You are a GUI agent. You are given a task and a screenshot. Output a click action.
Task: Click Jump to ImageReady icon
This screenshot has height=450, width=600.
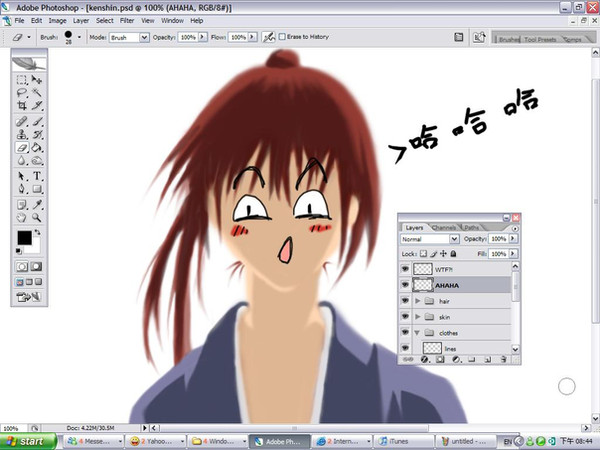[x=29, y=297]
